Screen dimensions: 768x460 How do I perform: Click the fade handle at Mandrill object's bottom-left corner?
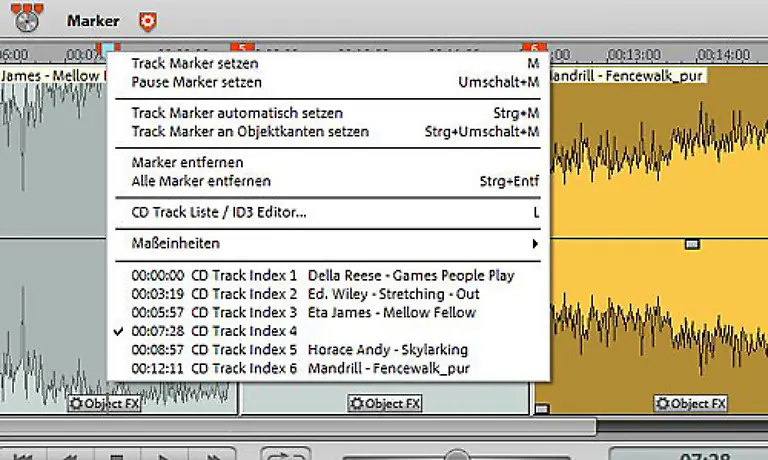542,408
